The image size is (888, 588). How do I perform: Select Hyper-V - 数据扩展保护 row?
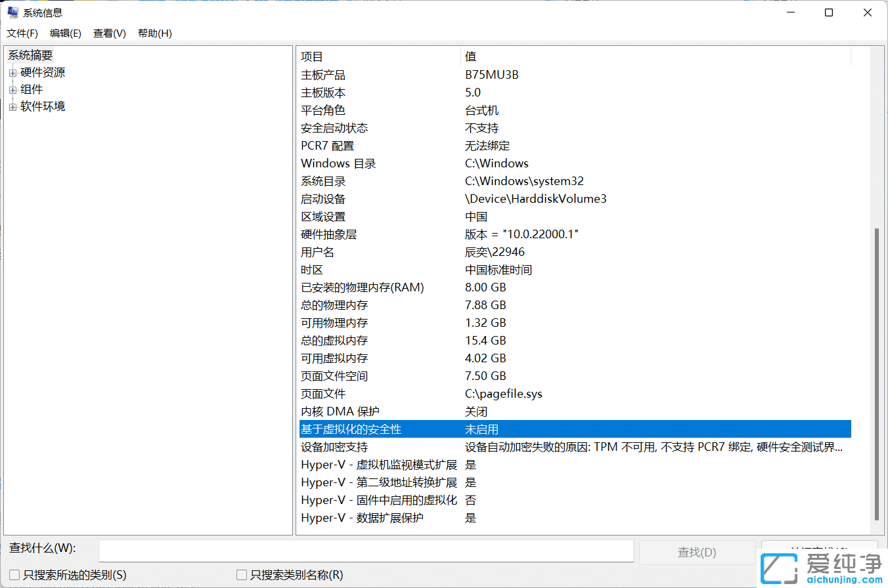[x=575, y=518]
